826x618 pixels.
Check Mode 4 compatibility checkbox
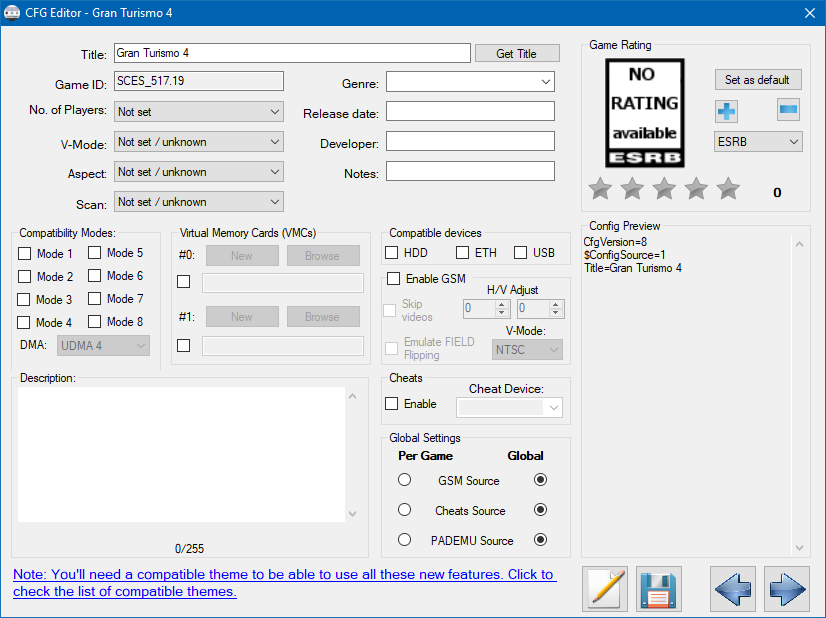point(24,322)
